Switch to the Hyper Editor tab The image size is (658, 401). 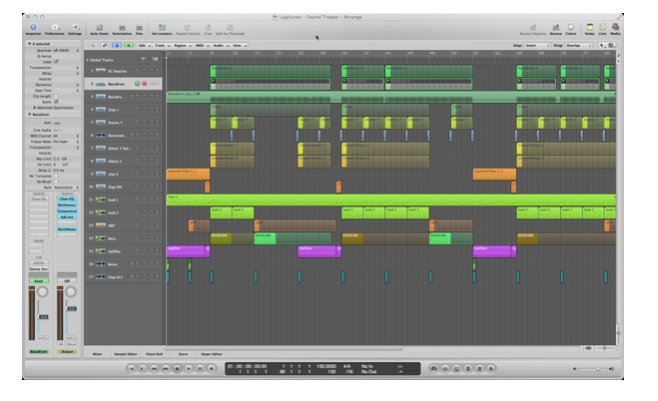pyautogui.click(x=212, y=354)
